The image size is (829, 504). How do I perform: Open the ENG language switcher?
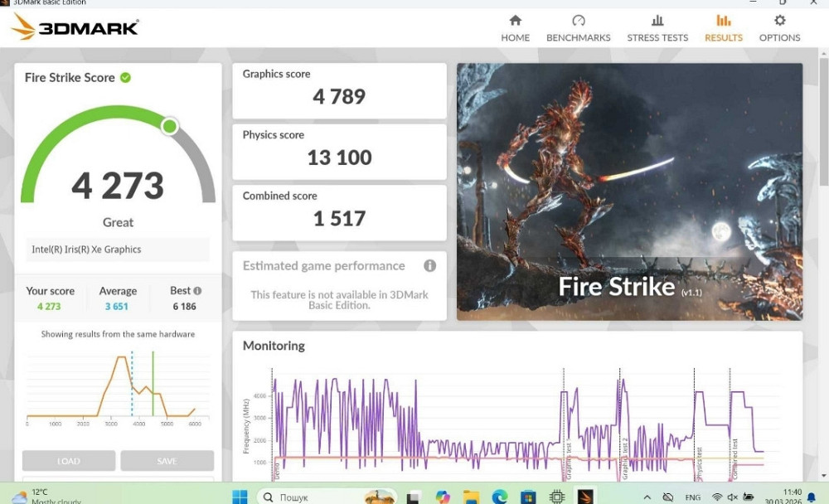691,497
